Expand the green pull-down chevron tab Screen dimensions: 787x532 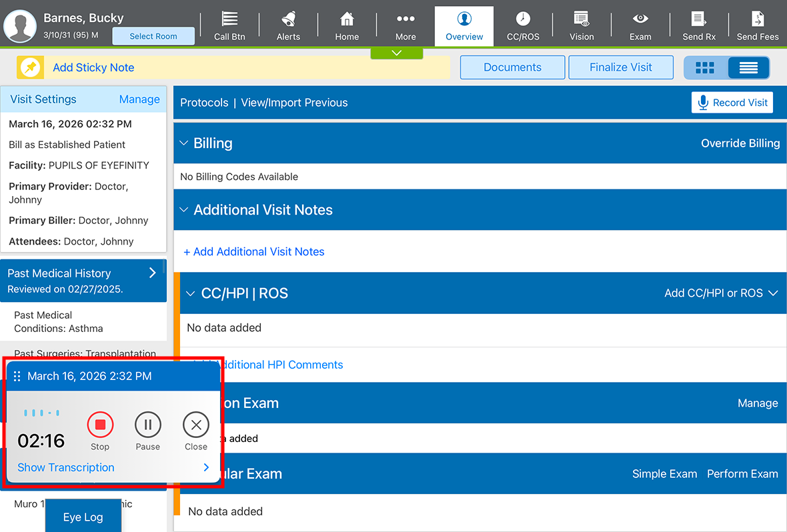point(397,53)
